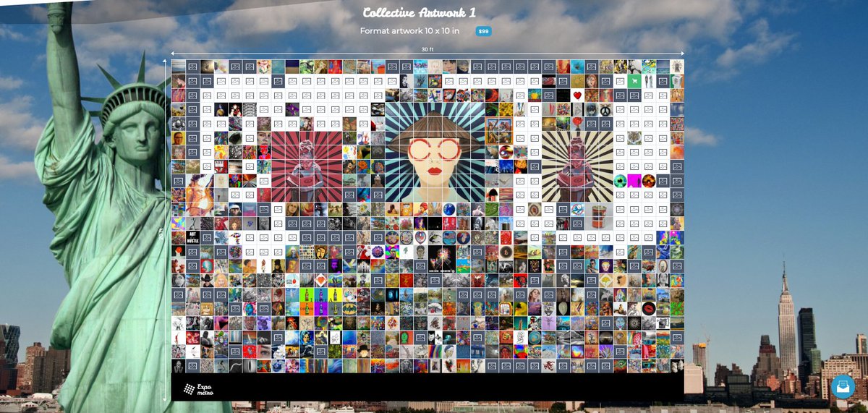Select the ART HUSTLE tile
The height and width of the screenshot is (413, 868).
click(193, 237)
